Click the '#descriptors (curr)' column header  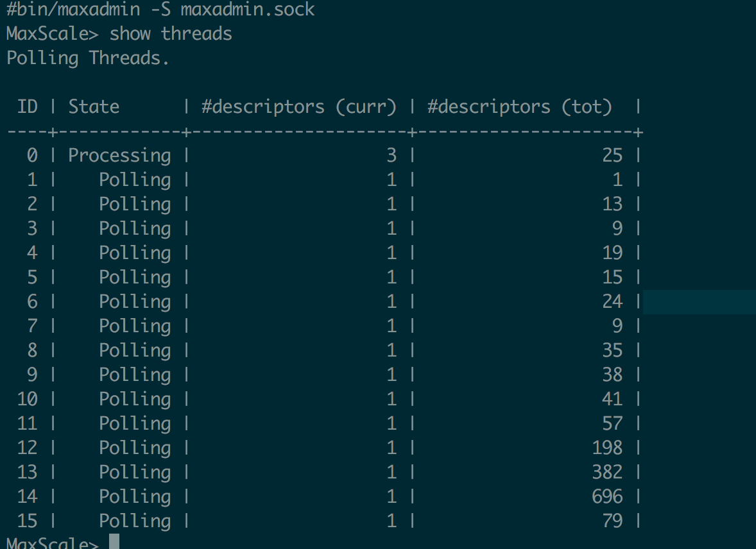299,106
